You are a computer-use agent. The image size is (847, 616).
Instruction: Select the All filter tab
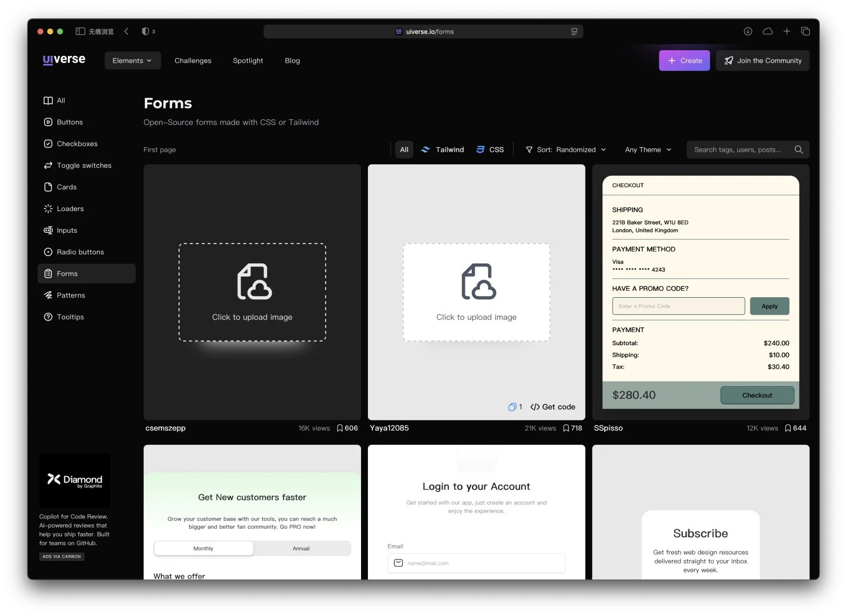[404, 149]
